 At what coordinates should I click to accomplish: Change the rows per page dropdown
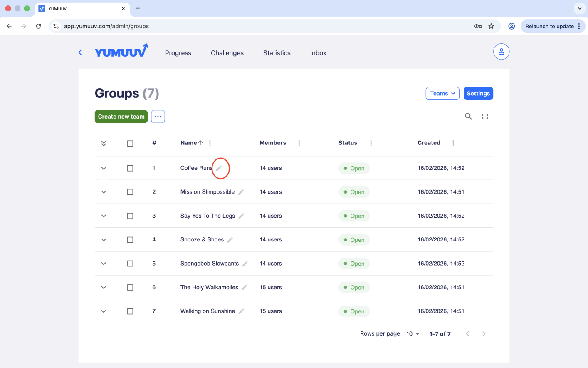413,334
